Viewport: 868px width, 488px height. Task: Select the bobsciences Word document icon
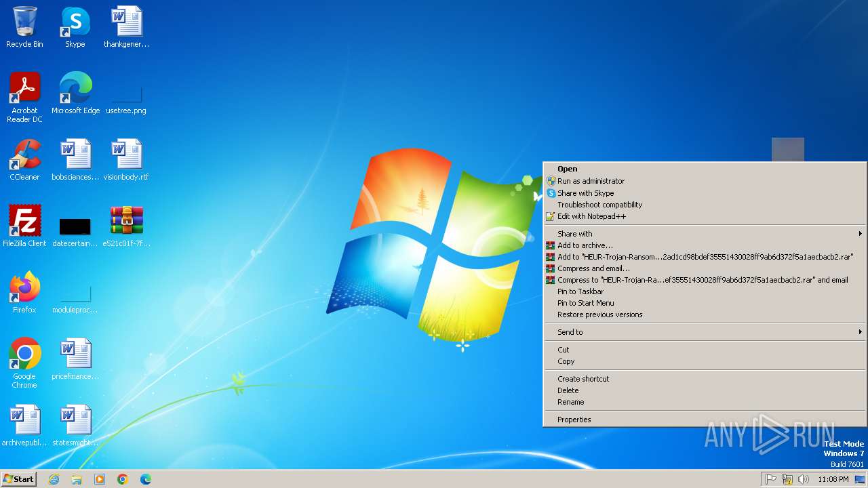point(75,159)
